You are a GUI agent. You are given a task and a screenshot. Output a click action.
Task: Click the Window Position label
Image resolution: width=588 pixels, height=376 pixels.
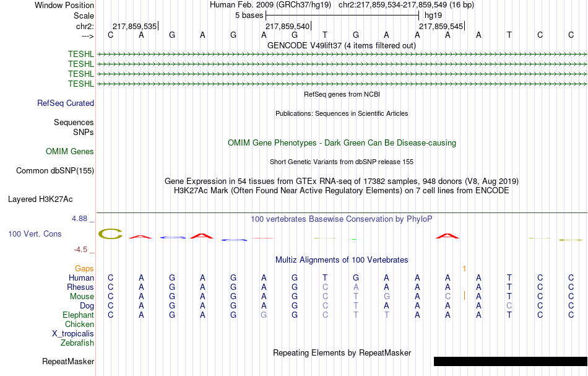pos(64,5)
